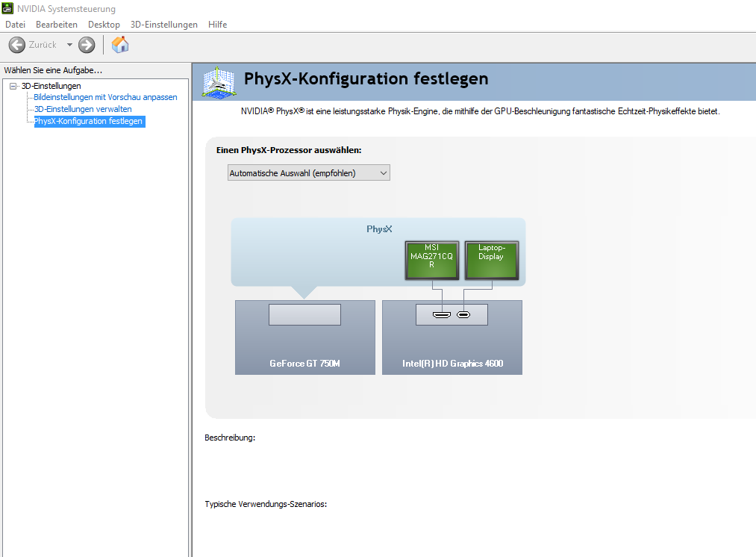
Task: Open the back history dropdown arrow
Action: 69,45
